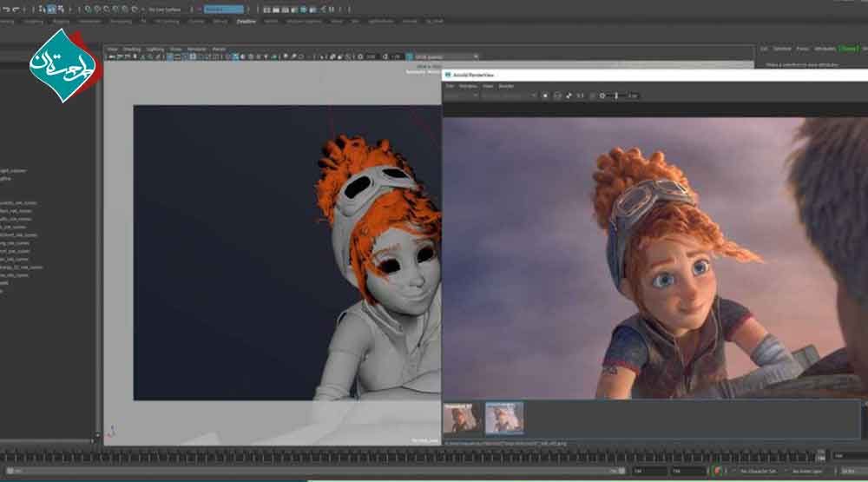Click the Render current frame clapper icon
The image size is (868, 482).
(276, 10)
